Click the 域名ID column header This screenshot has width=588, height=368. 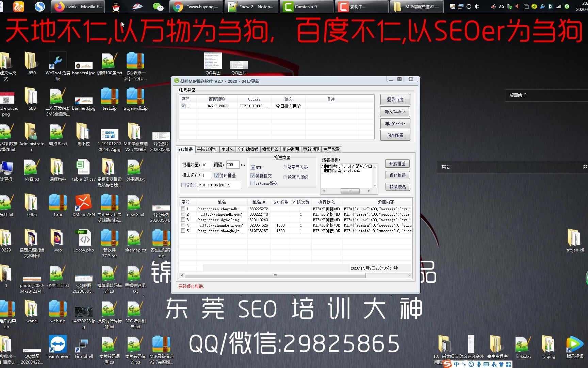point(259,202)
